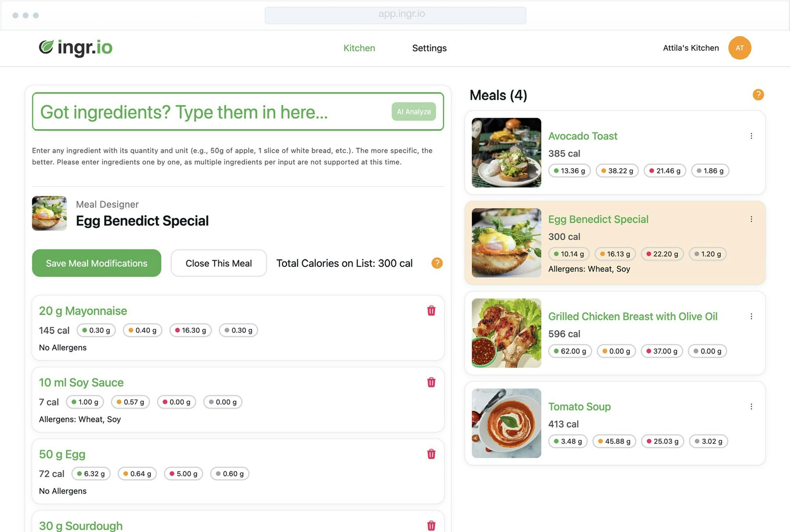The image size is (790, 532).
Task: Click Grilled Chicken protein value 62.00 g
Action: (x=570, y=351)
